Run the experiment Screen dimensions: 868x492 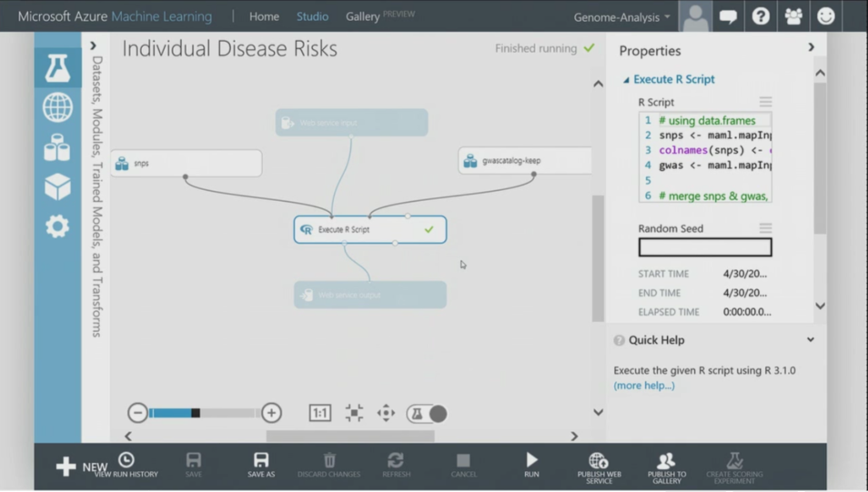click(531, 465)
